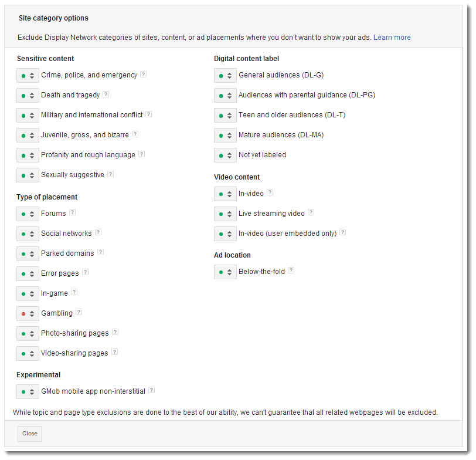Open status dropdown for In-video (user embedded only)
Viewport: 476px width, 460px height.
[225, 234]
